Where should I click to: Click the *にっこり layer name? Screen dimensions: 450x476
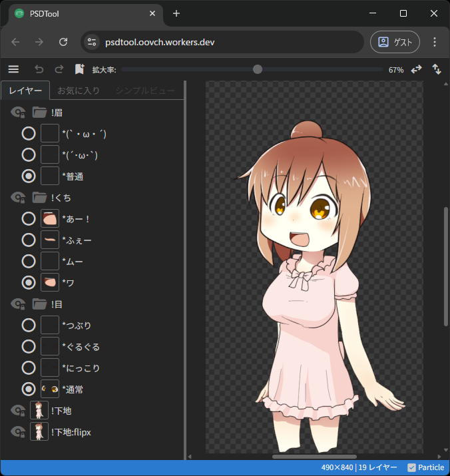(81, 368)
